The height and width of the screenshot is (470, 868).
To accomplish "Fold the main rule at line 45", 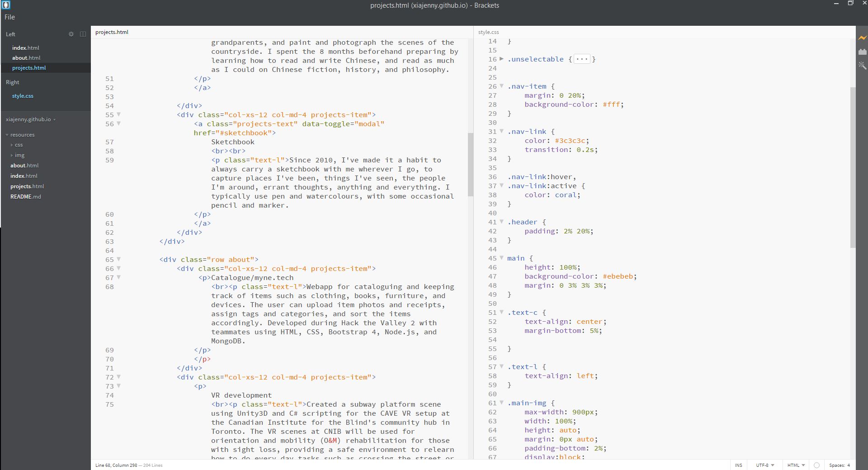I will 501,258.
